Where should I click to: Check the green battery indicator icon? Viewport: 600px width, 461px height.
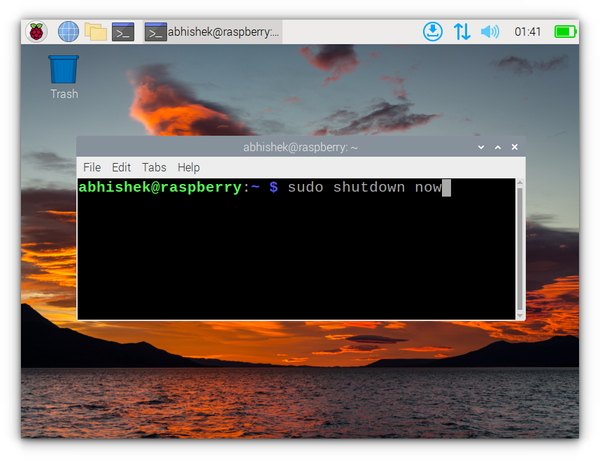click(565, 32)
